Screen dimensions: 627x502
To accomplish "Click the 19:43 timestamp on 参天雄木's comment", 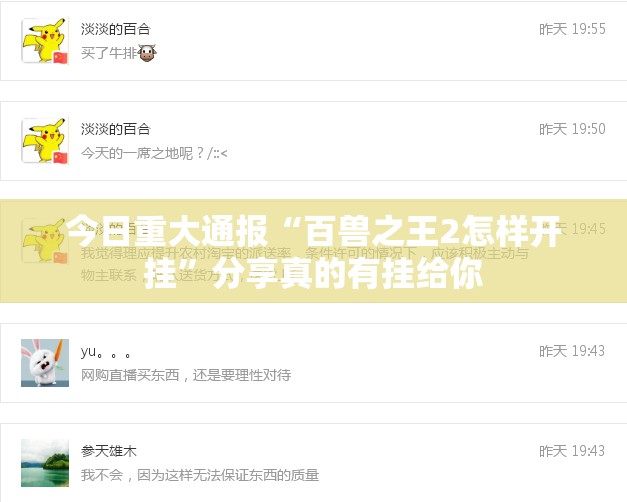I will [x=572, y=451].
